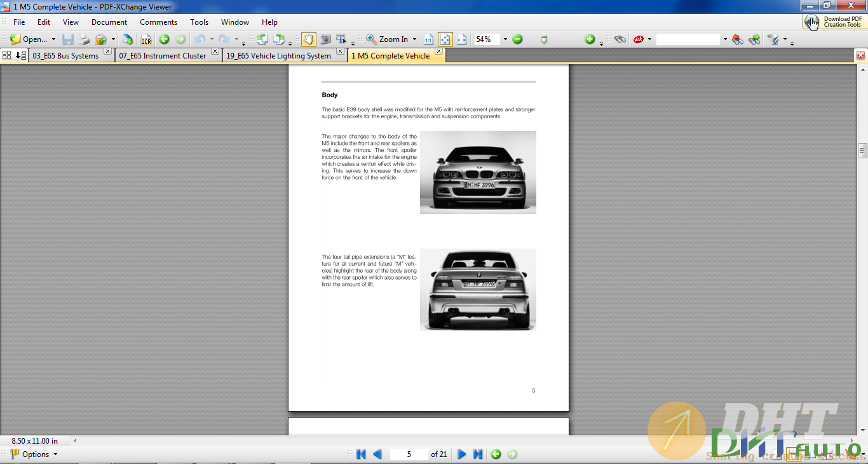This screenshot has width=868, height=464.
Task: Go to the previous page
Action: point(377,454)
